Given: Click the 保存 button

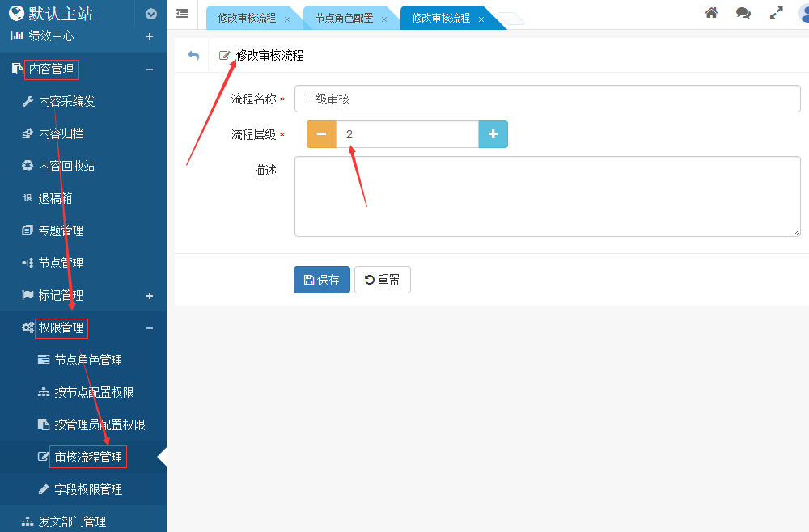Looking at the screenshot, I should click(x=321, y=280).
